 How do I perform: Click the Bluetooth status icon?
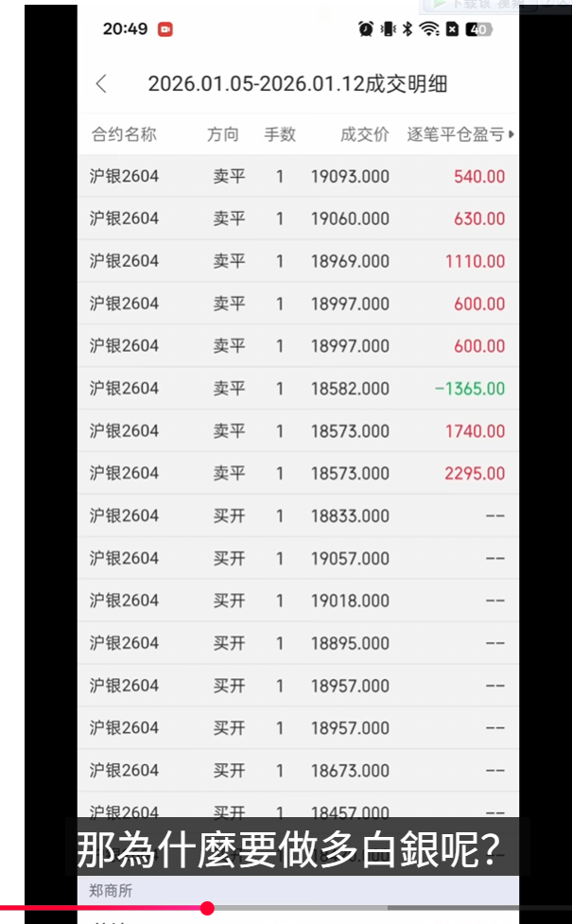(x=407, y=29)
